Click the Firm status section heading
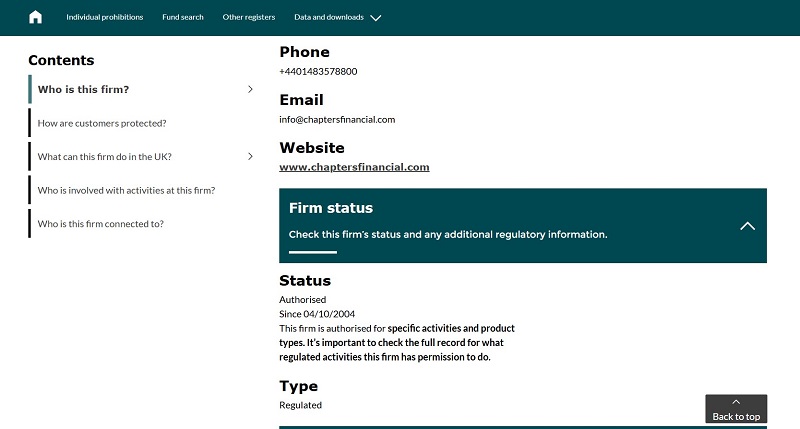Image resolution: width=800 pixels, height=429 pixels. [331, 208]
